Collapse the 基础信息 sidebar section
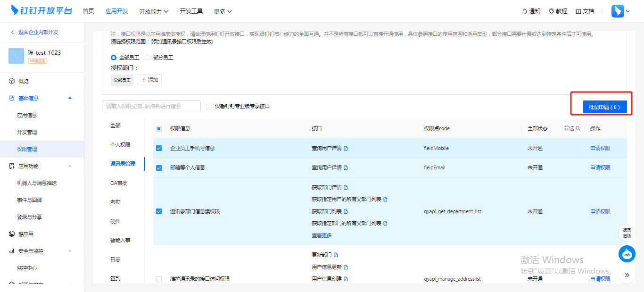The width and height of the screenshot is (644, 292). [70, 98]
